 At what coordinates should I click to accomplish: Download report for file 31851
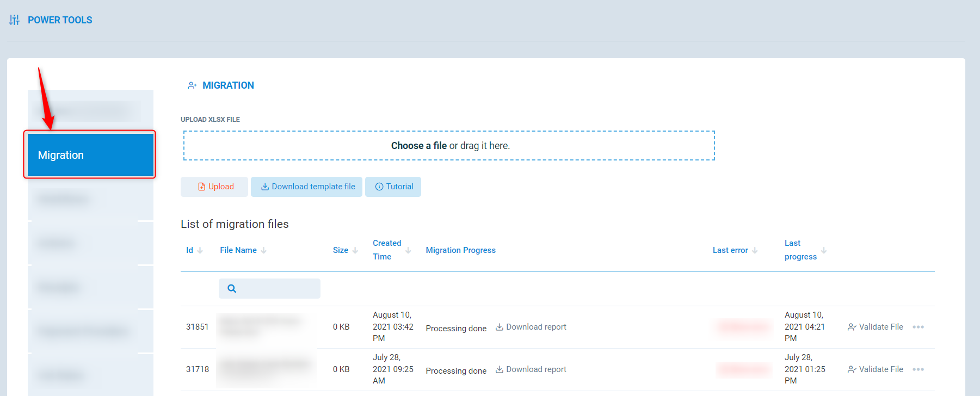[531, 327]
